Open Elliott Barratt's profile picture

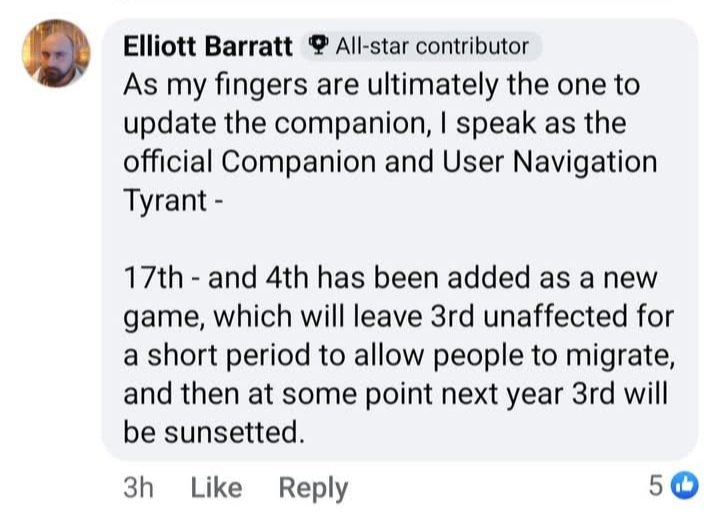57,56
